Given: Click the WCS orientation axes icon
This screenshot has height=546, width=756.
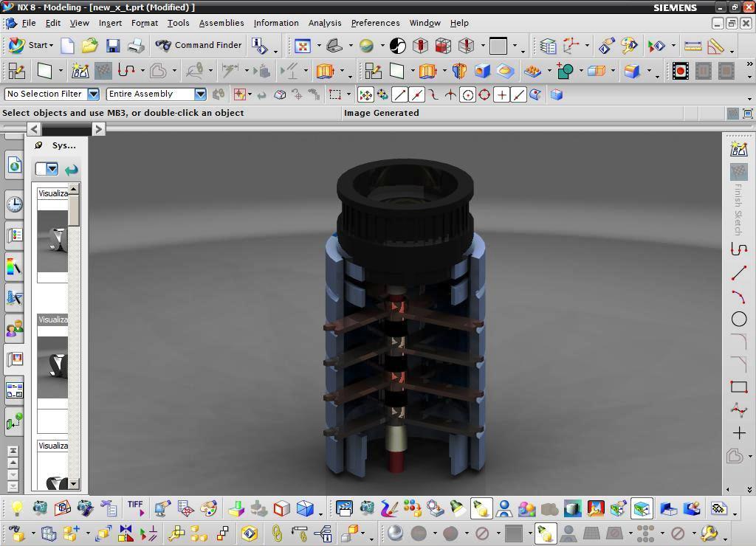Looking at the screenshot, I should tap(571, 46).
